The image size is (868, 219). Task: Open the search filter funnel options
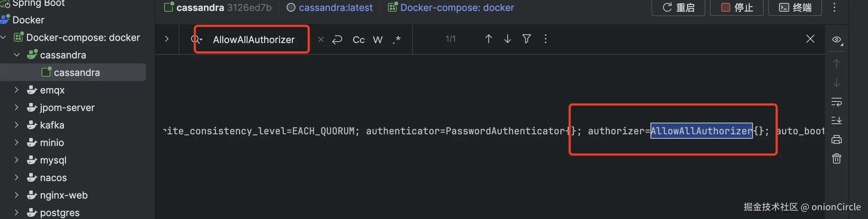pos(526,39)
